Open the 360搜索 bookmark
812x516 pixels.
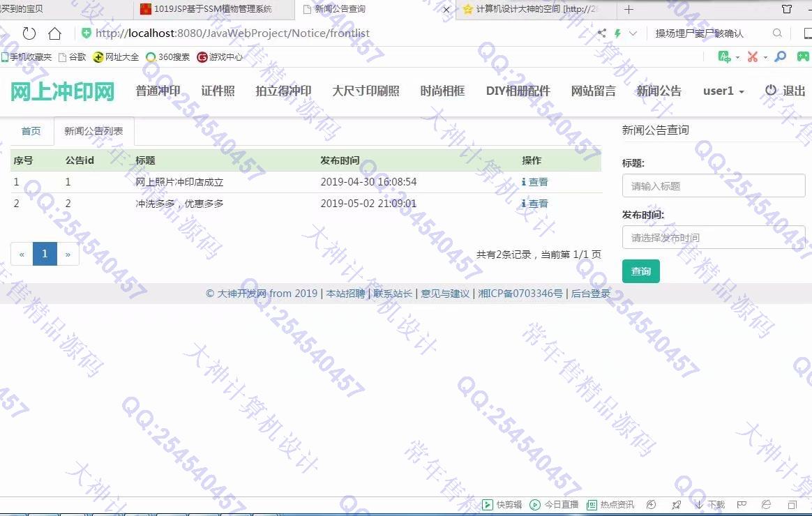point(168,57)
